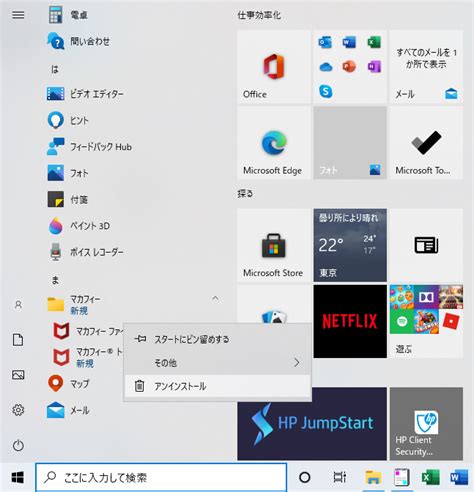This screenshot has height=492, width=474.
Task: Open the NETFLIX tile
Action: click(350, 321)
